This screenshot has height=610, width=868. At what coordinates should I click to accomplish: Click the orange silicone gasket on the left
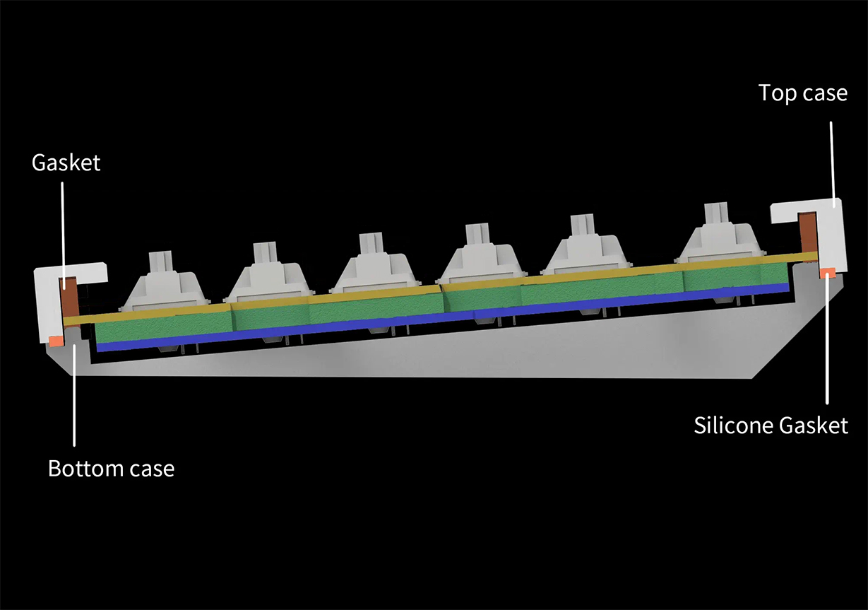tap(54, 340)
